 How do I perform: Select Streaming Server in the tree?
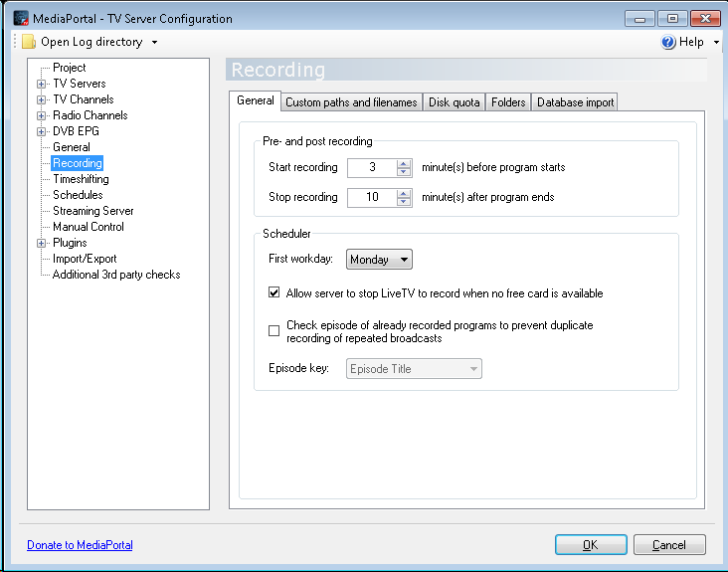(92, 211)
